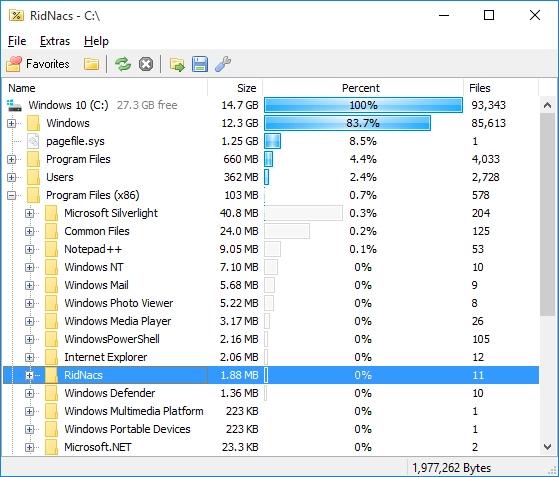Screen dimensions: 559x477
Task: Save results with the floppy disk icon
Action: pos(200,64)
